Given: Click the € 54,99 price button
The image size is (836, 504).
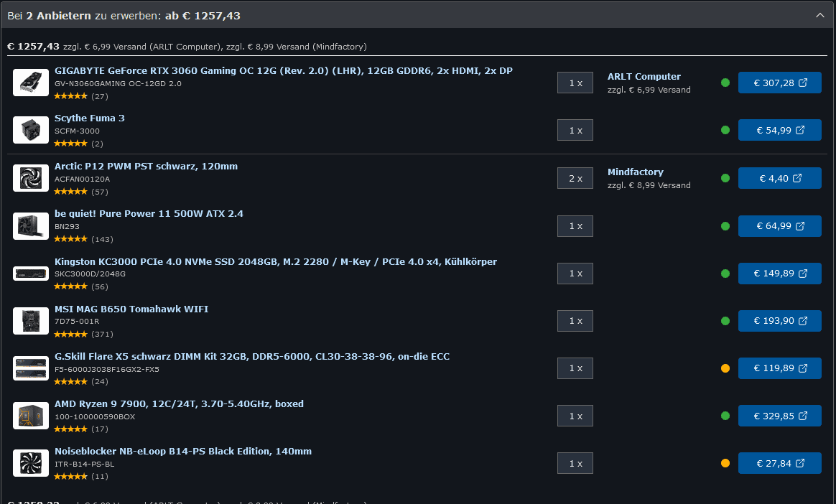Looking at the screenshot, I should [779, 130].
